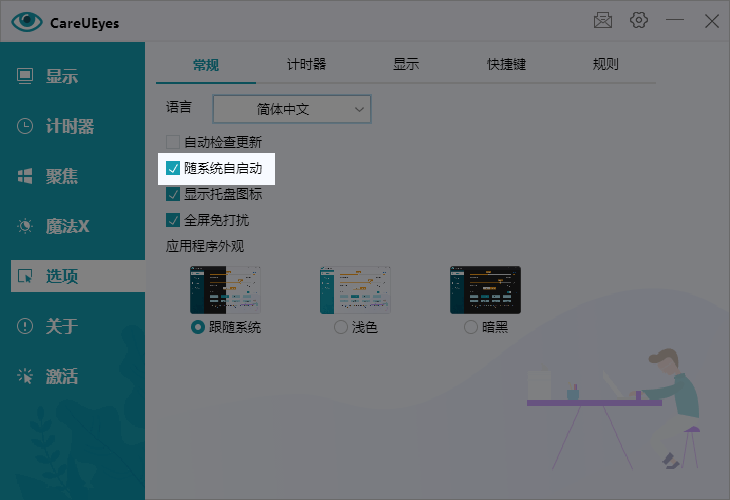
Task: Switch to the 显示 tab in options
Action: point(406,64)
